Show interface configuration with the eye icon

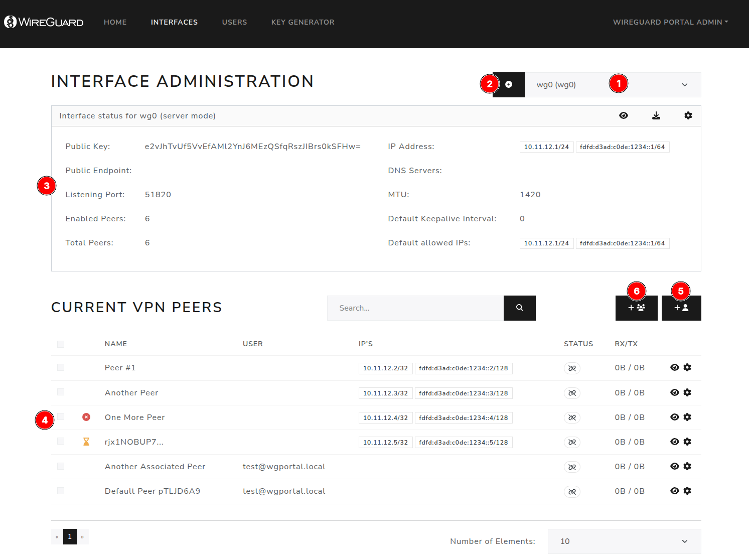pyautogui.click(x=624, y=115)
